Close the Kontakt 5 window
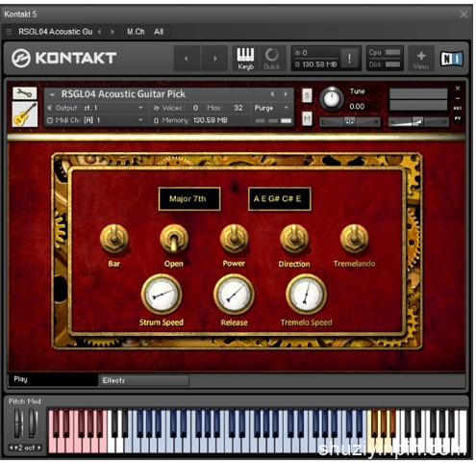Screen dimensions: 476x463 click(x=463, y=14)
